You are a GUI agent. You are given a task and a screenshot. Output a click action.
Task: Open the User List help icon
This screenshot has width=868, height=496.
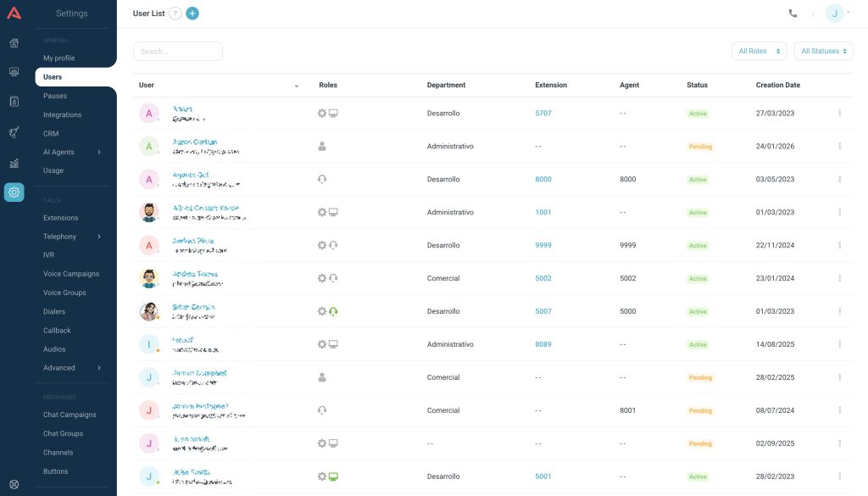[175, 14]
